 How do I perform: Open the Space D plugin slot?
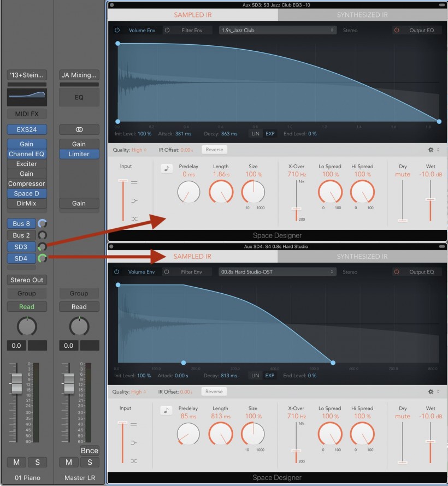pyautogui.click(x=27, y=193)
